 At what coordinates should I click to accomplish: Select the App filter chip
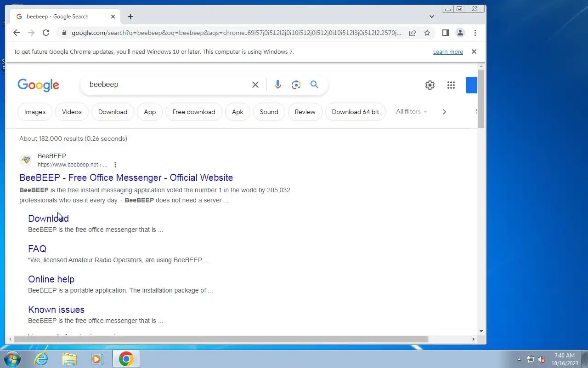(x=150, y=112)
